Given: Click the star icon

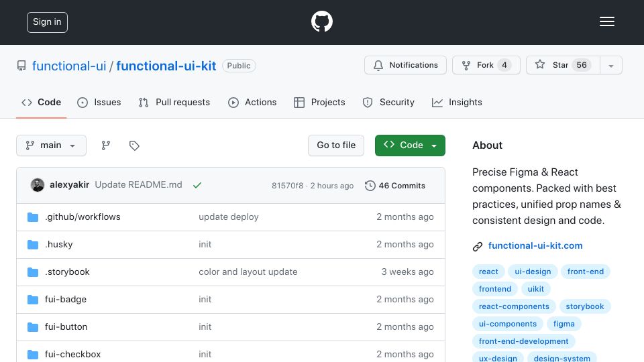Looking at the screenshot, I should (540, 64).
